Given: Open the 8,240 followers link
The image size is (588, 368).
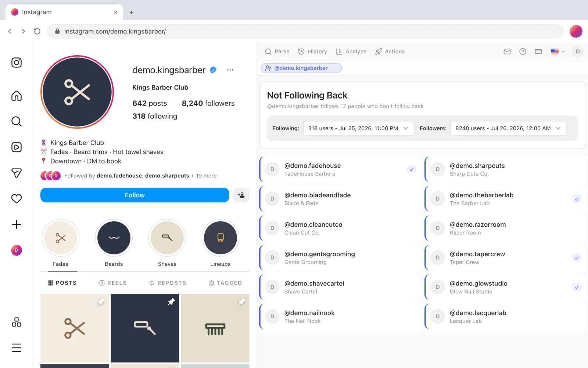Looking at the screenshot, I should tap(208, 103).
